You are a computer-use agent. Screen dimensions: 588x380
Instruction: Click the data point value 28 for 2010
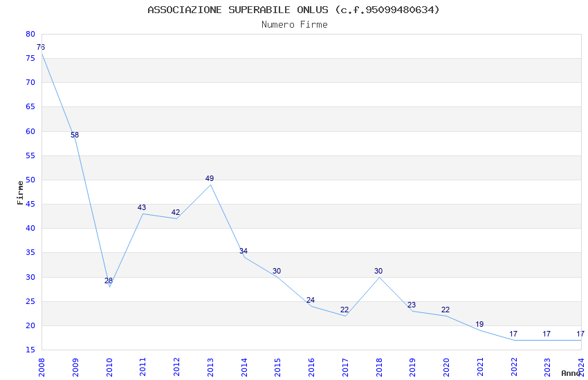[x=109, y=281]
